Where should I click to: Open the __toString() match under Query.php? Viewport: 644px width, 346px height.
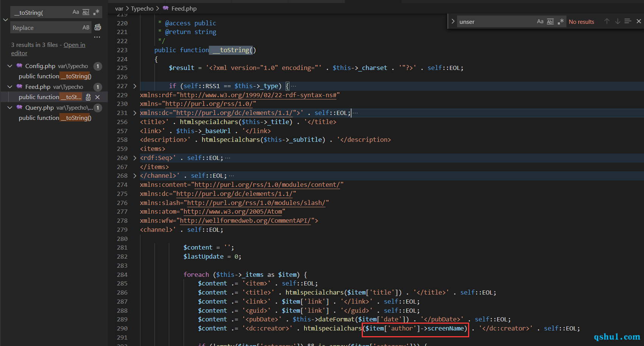click(x=55, y=118)
